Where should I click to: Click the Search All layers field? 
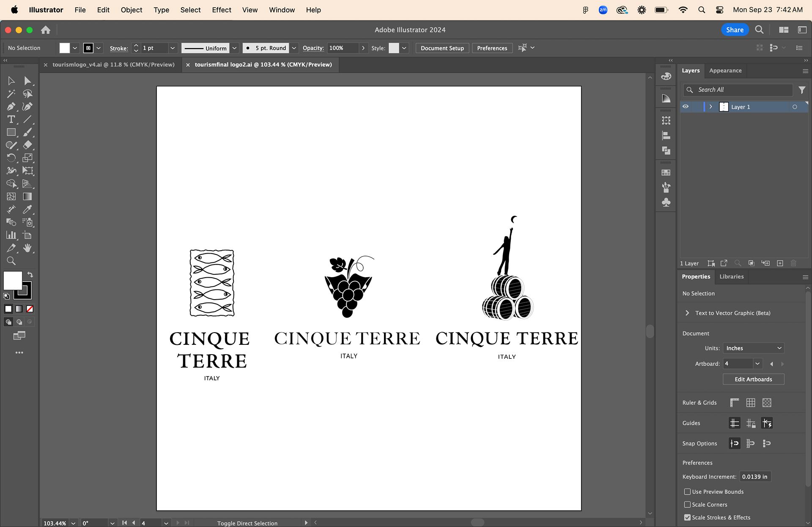[738, 90]
